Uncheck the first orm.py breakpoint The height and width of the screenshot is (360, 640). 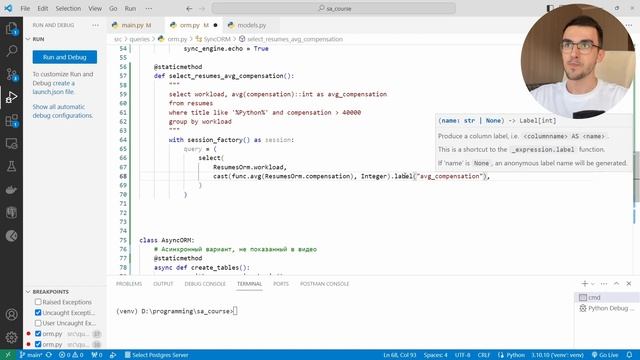[38, 333]
